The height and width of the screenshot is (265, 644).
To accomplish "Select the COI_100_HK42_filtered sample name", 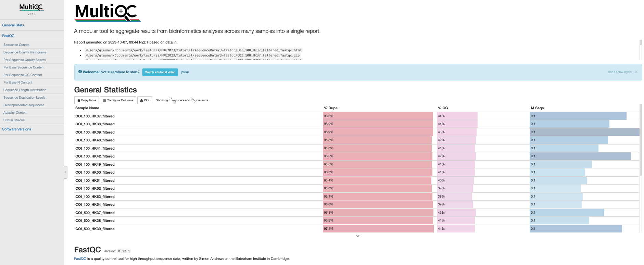I will click(95, 156).
